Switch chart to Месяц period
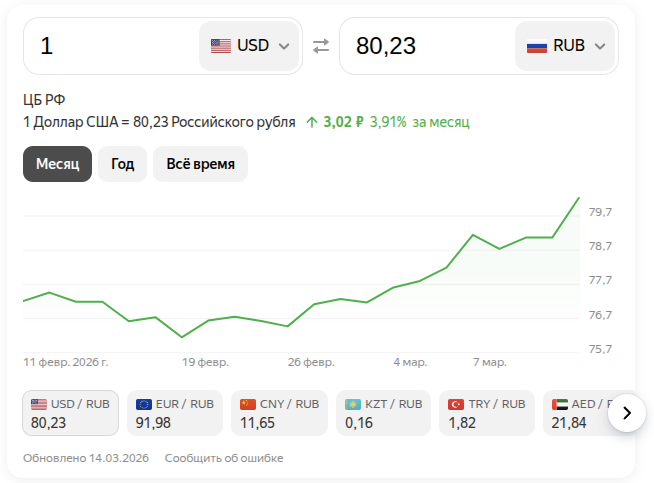This screenshot has height=483, width=654. tap(58, 164)
